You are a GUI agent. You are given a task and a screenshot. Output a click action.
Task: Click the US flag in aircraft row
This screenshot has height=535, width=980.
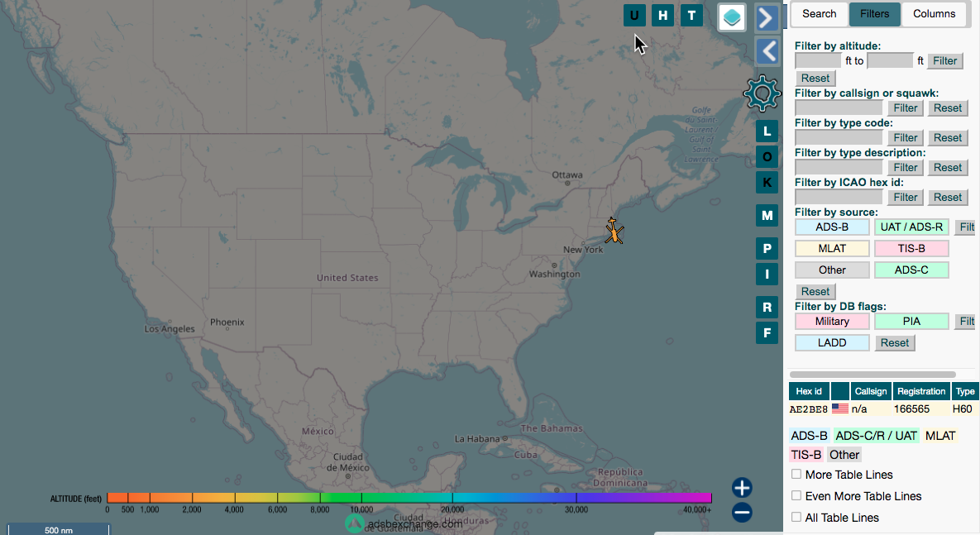[840, 408]
